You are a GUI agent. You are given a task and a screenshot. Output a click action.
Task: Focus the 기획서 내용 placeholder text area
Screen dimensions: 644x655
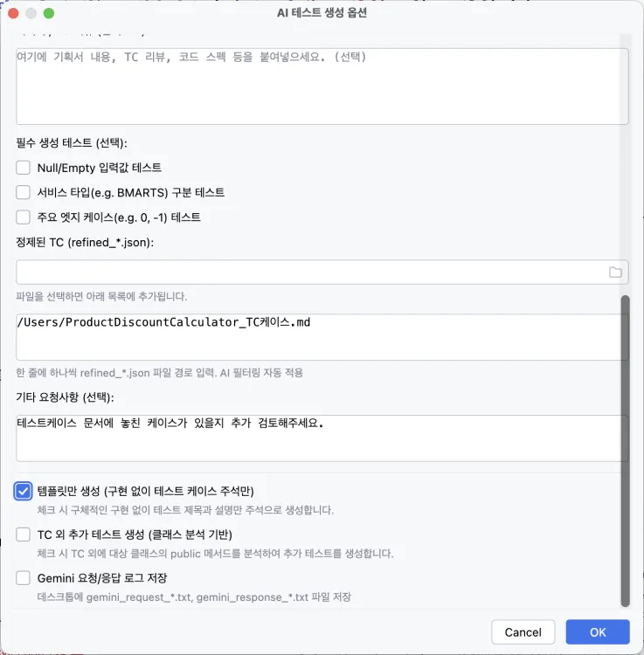[322, 86]
